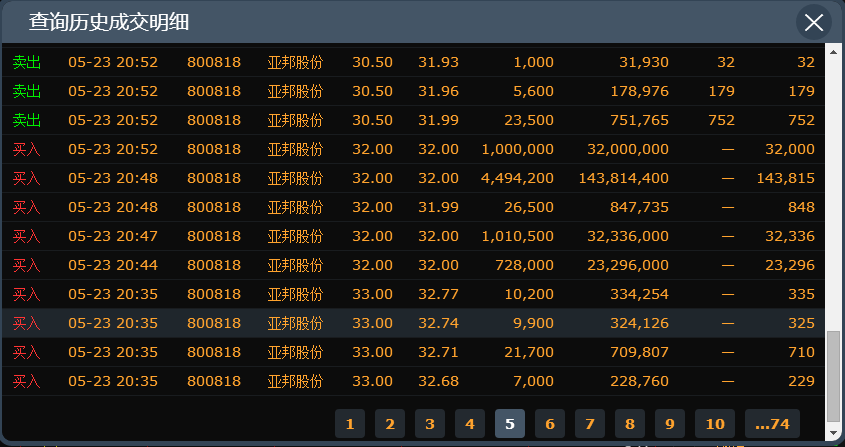Select the sell row with amount 751,765
The image size is (845, 447).
coord(413,120)
